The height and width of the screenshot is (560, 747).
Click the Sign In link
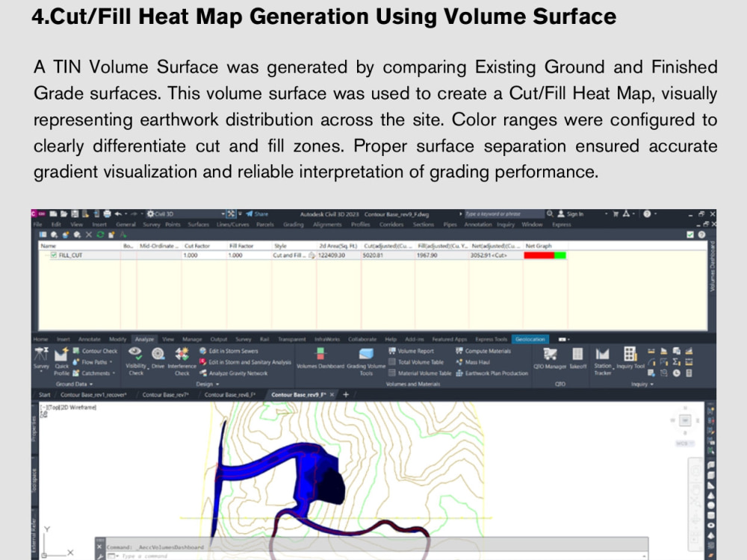point(575,214)
